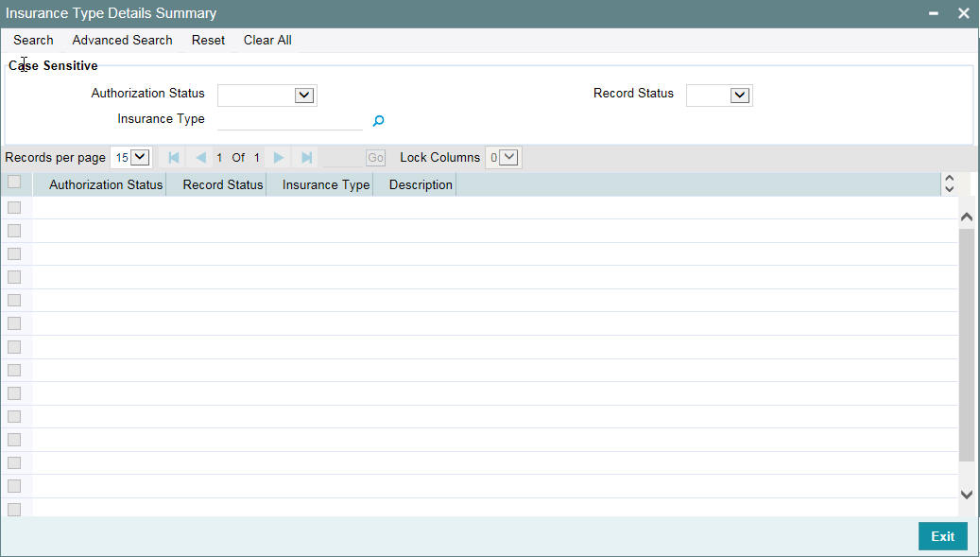Viewport: 980px width, 557px height.
Task: Tick the checkbox of the third result row
Action: 14,253
